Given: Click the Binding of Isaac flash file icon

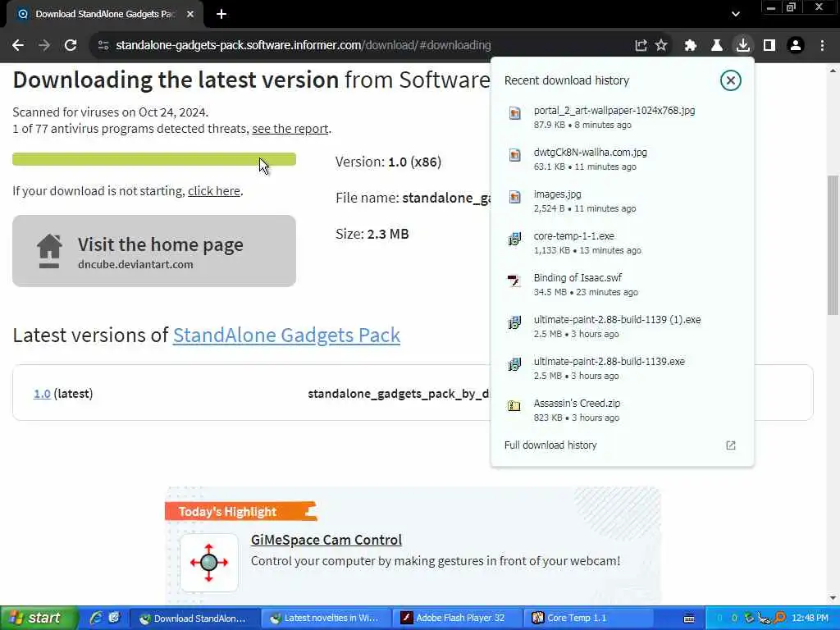Looking at the screenshot, I should tap(514, 281).
